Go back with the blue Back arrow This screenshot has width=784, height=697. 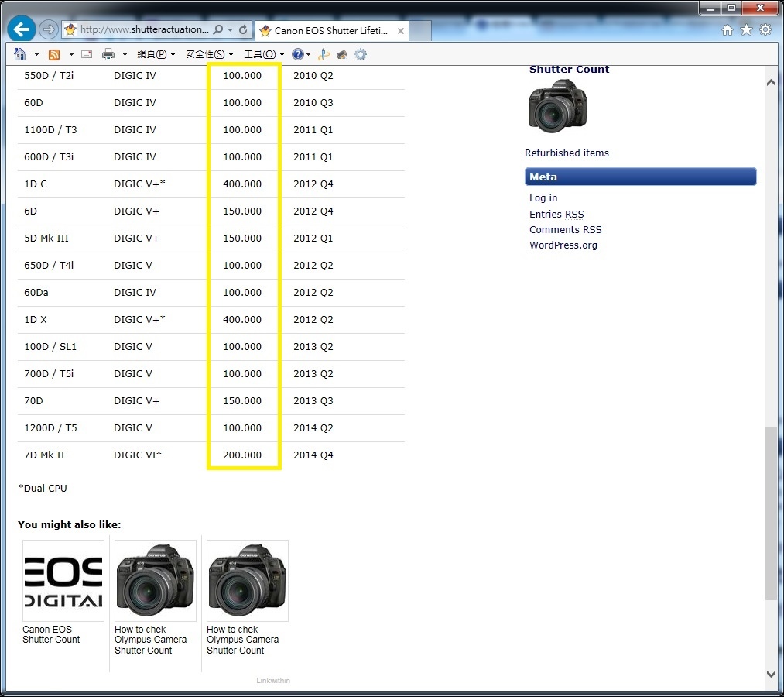[22, 29]
